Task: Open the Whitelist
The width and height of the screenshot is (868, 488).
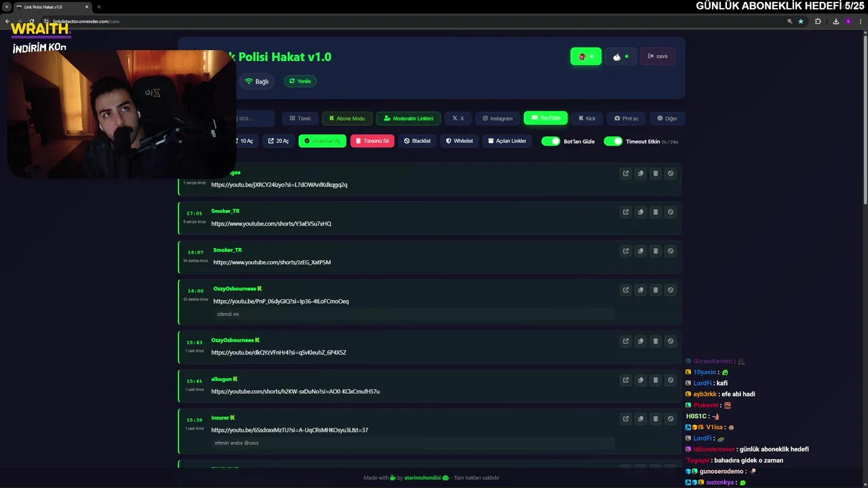Action: (x=459, y=141)
